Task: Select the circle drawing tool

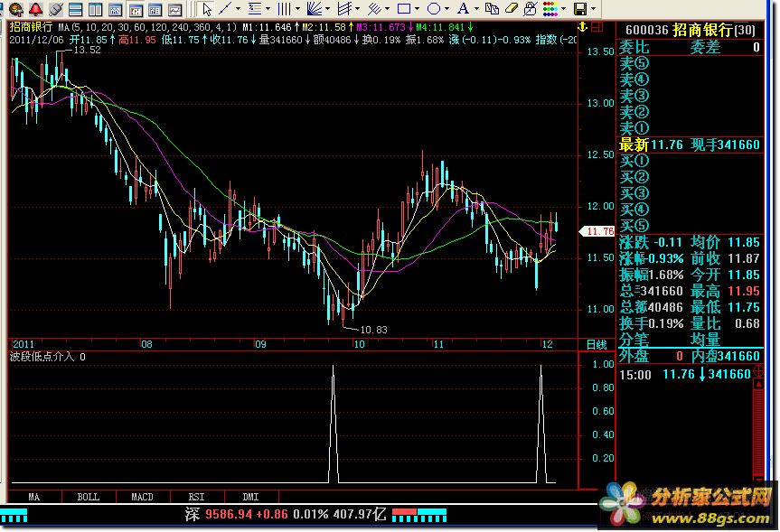Action: (x=434, y=8)
